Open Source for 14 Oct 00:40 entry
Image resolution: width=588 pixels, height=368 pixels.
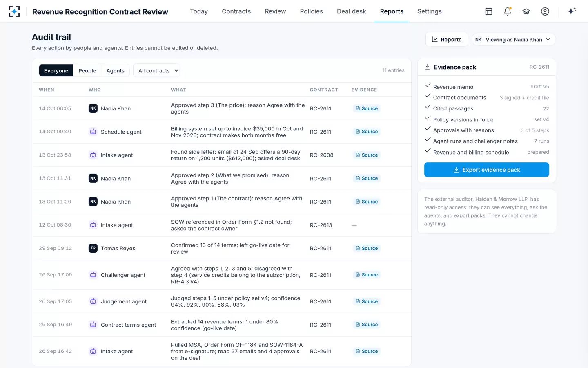point(367,132)
